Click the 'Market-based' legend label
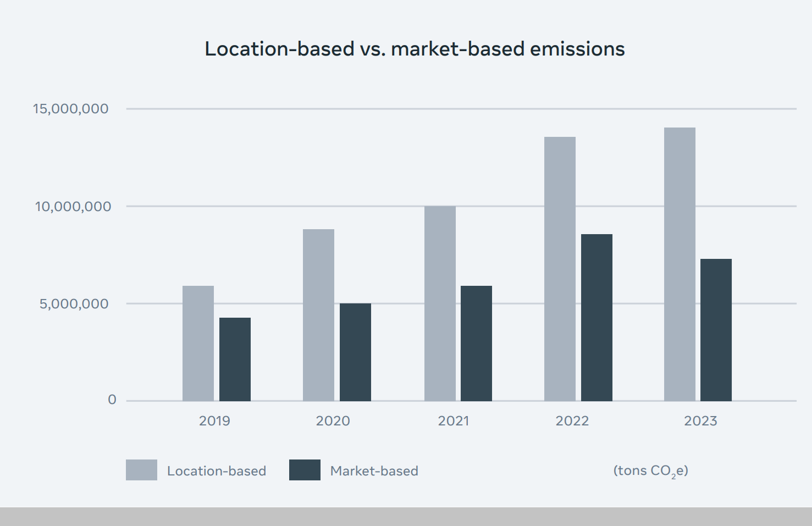The height and width of the screenshot is (526, 812). pyautogui.click(x=374, y=471)
